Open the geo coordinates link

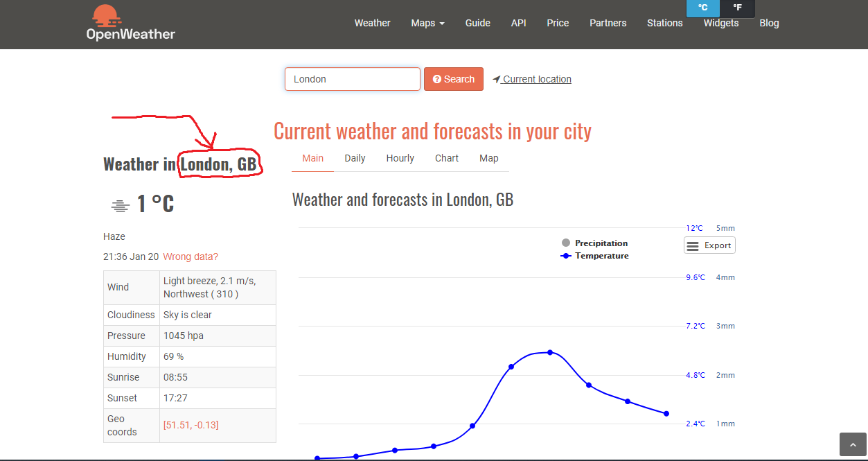191,425
